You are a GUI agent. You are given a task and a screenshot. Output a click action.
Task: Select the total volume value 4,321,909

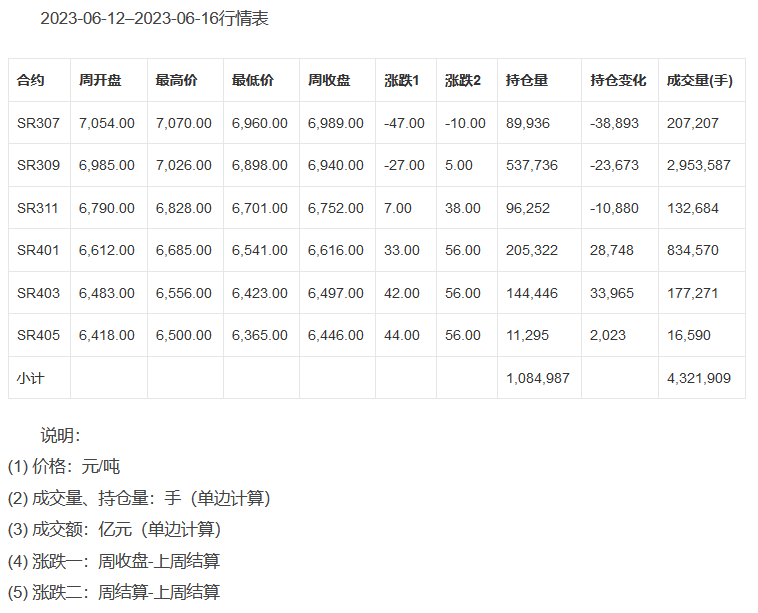point(699,378)
